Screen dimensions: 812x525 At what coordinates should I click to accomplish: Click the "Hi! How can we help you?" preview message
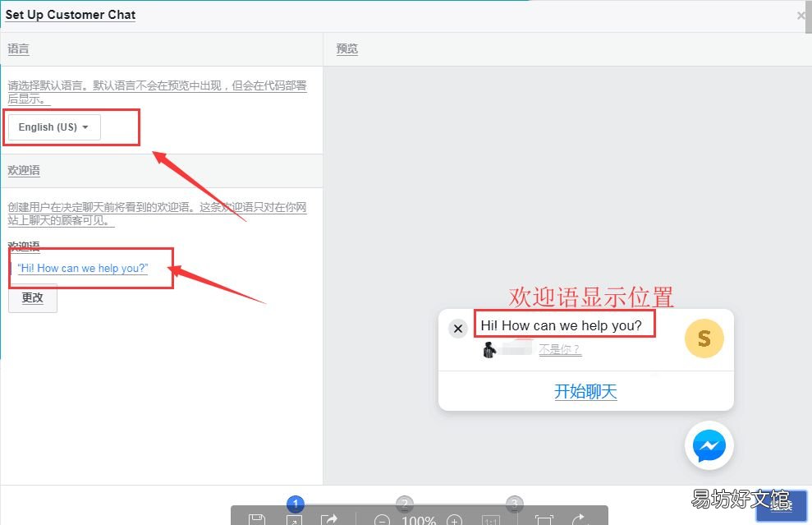point(562,325)
